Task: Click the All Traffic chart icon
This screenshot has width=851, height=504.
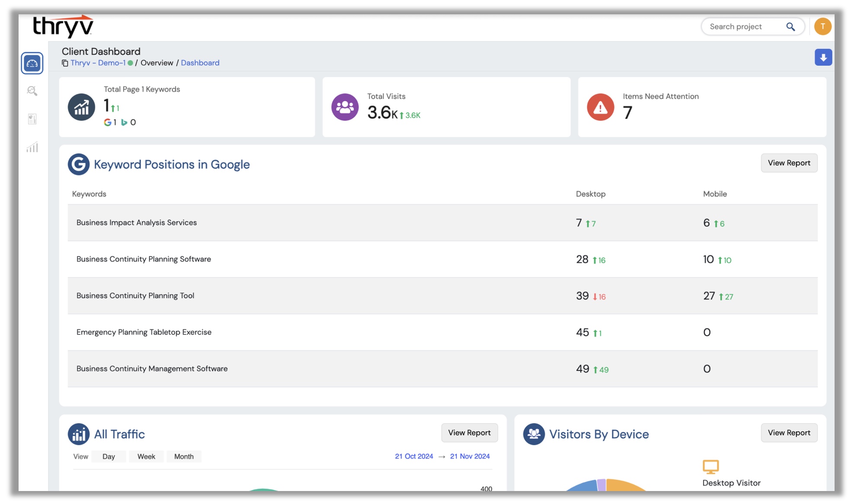Action: point(78,434)
